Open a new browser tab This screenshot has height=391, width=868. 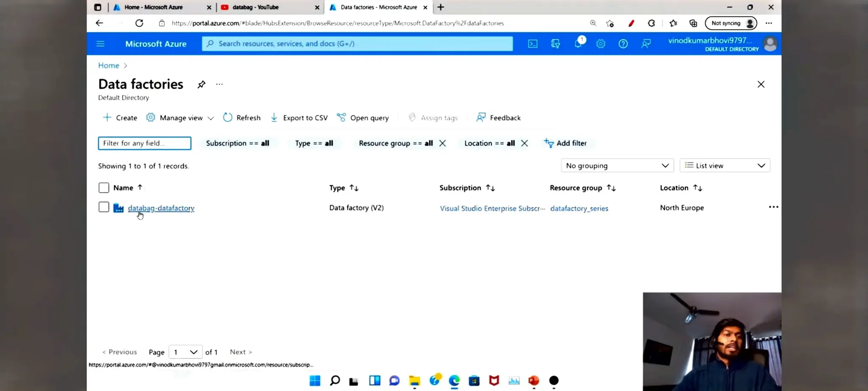click(x=441, y=7)
